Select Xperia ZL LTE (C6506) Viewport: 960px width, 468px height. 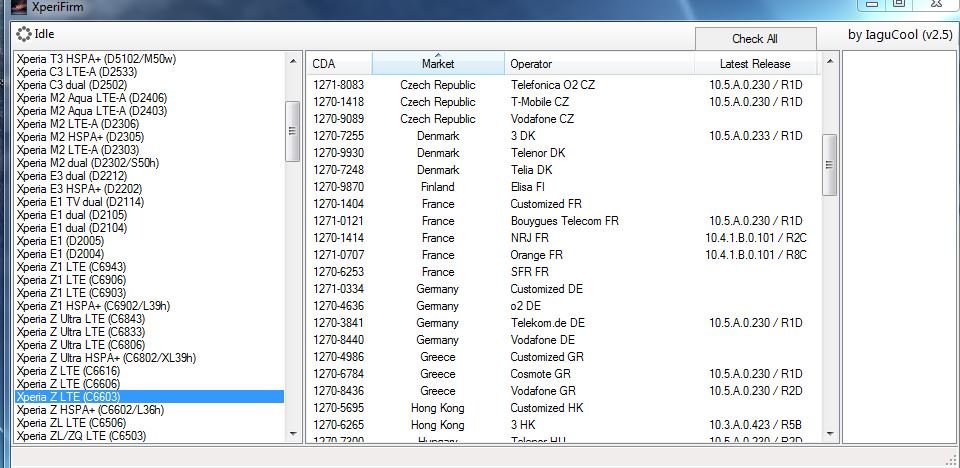pyautogui.click(x=149, y=423)
